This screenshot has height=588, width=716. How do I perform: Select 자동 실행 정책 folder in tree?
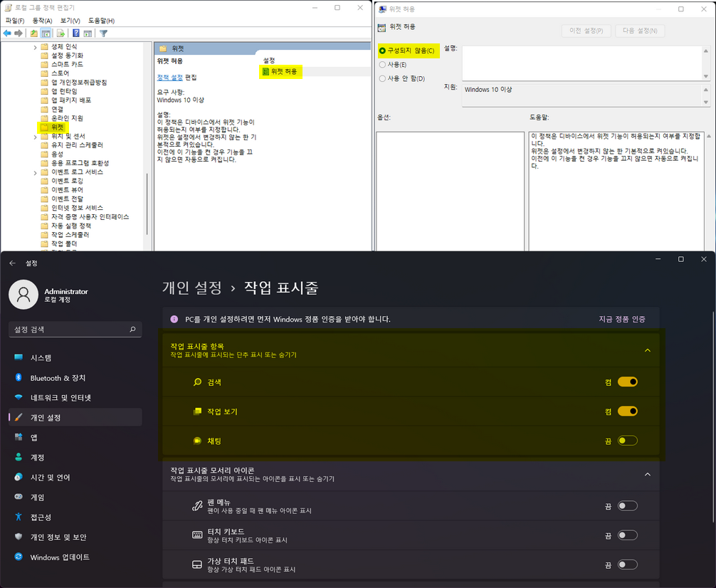71,226
